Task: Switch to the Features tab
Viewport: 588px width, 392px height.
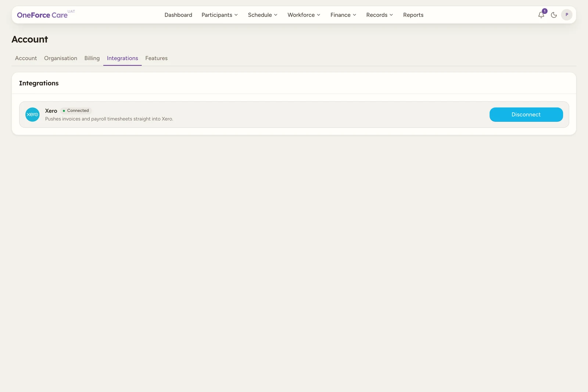Action: (156, 58)
